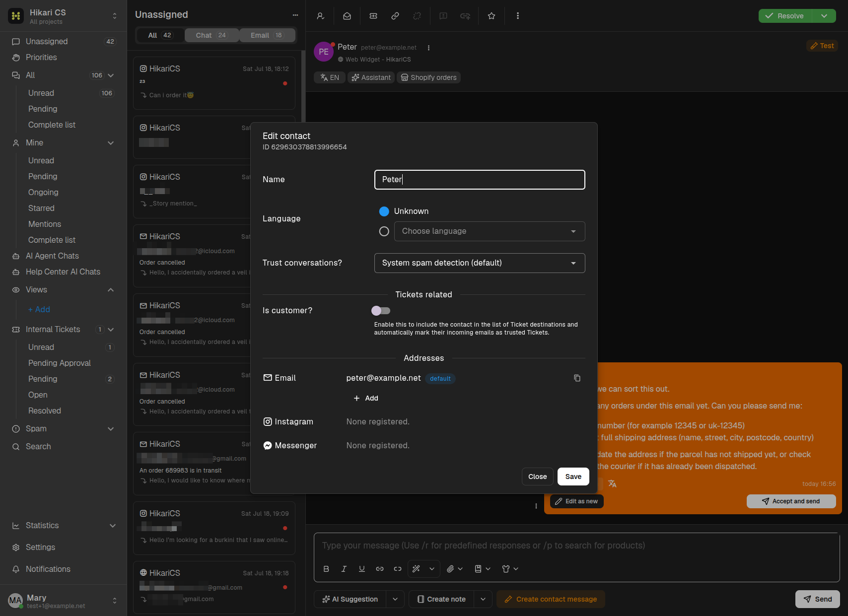Screen dimensions: 848x616
Task: Collapse the Internal Tickets section
Action: pos(111,330)
